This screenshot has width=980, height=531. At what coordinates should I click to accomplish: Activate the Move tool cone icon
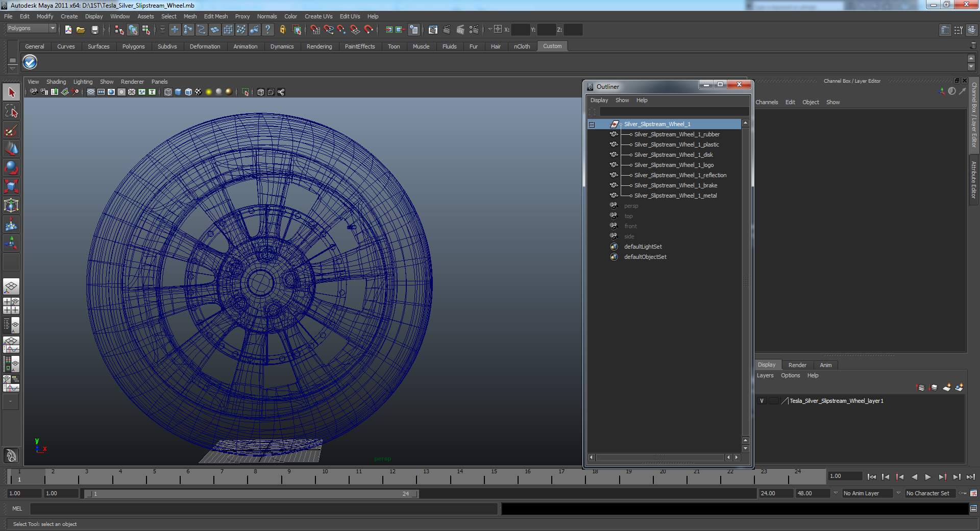click(x=11, y=149)
